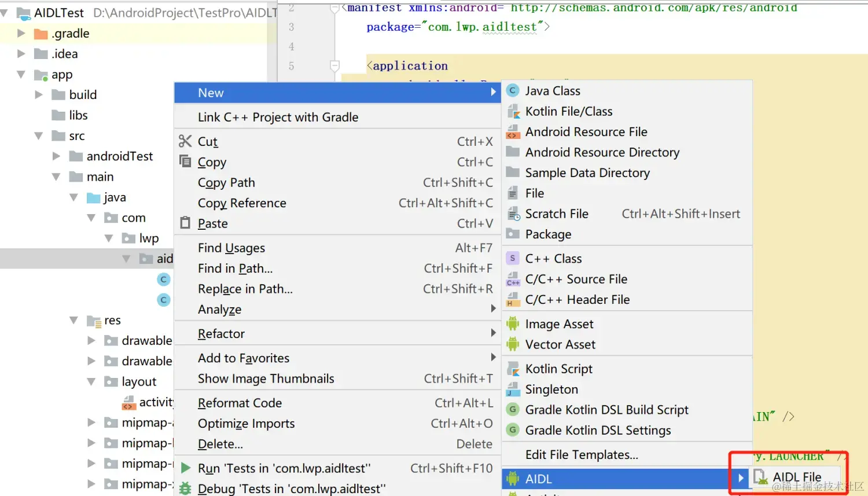The height and width of the screenshot is (496, 868).
Task: Fold the application tag in editor gutter
Action: (x=334, y=65)
